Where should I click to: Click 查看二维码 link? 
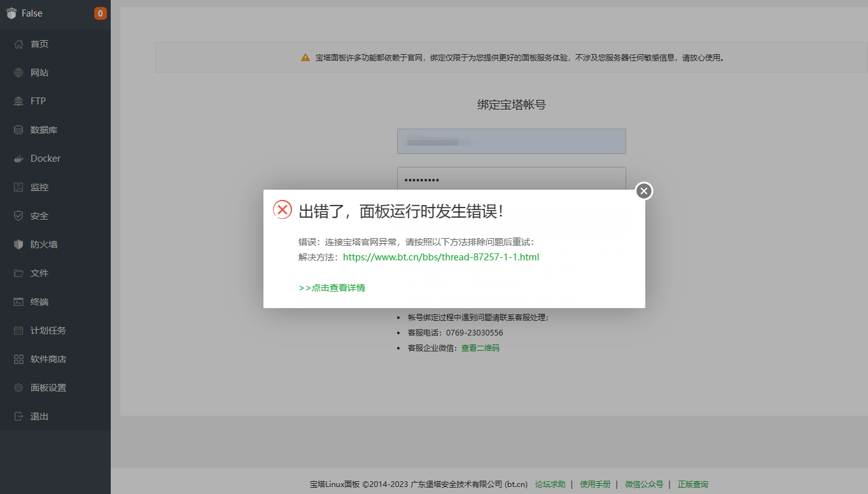[x=480, y=348]
